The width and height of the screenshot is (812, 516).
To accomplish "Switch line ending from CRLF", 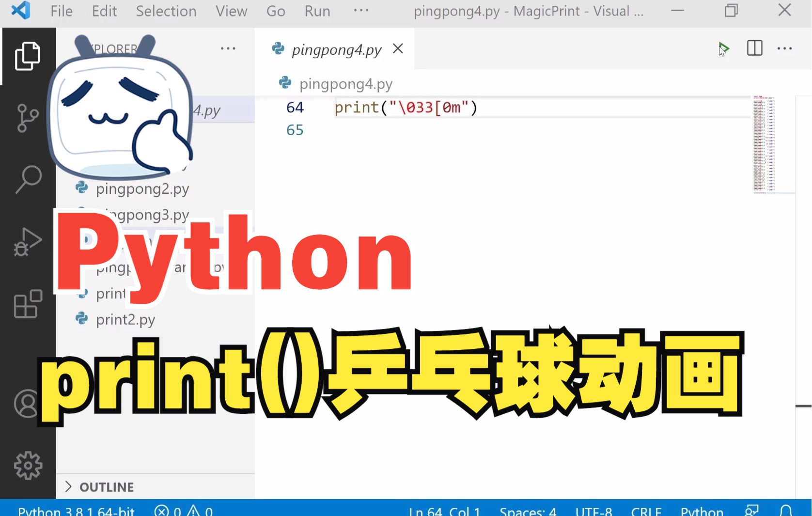I will pos(646,510).
